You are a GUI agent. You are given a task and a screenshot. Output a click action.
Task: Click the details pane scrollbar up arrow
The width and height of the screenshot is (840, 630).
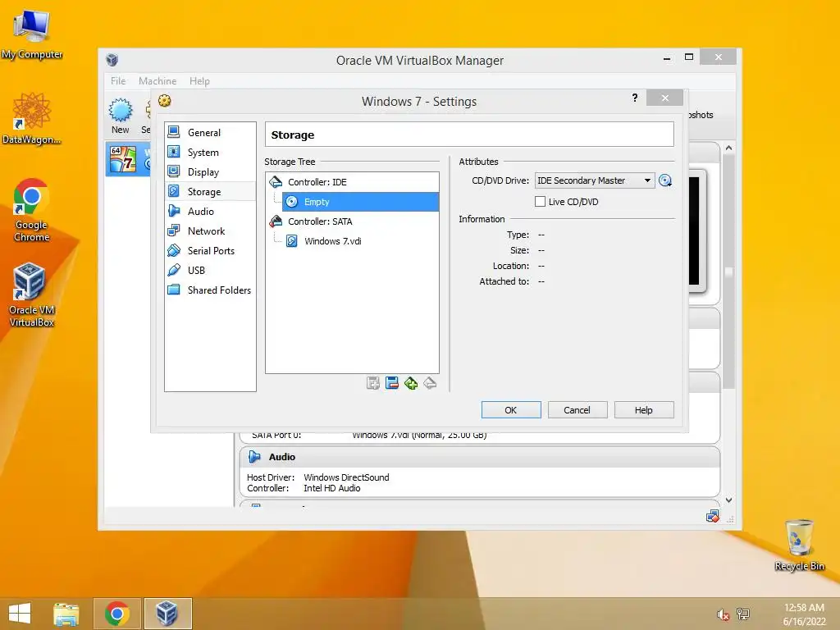tap(728, 148)
